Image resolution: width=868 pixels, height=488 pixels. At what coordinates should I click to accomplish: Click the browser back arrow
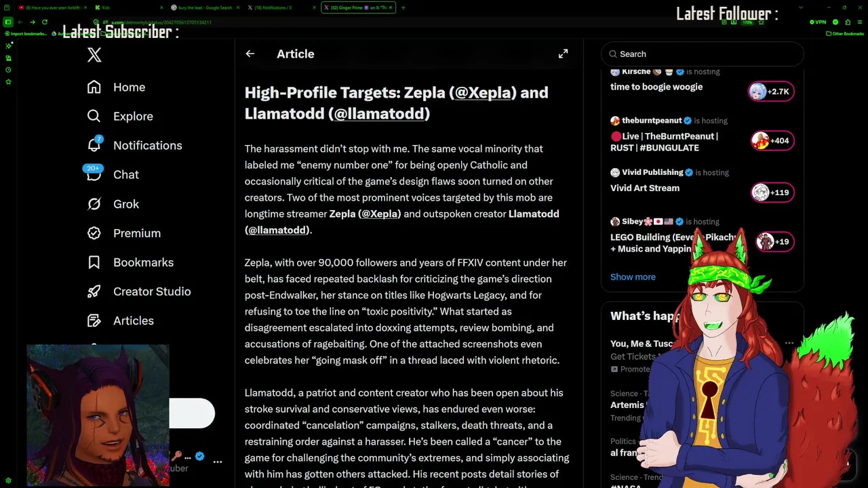pos(20,22)
